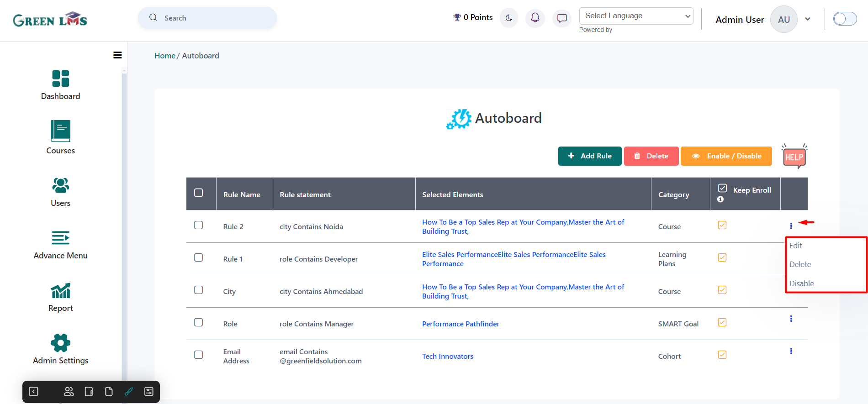The image size is (868, 404).
Task: Open the Advance Menu sidebar icon
Action: 60,238
